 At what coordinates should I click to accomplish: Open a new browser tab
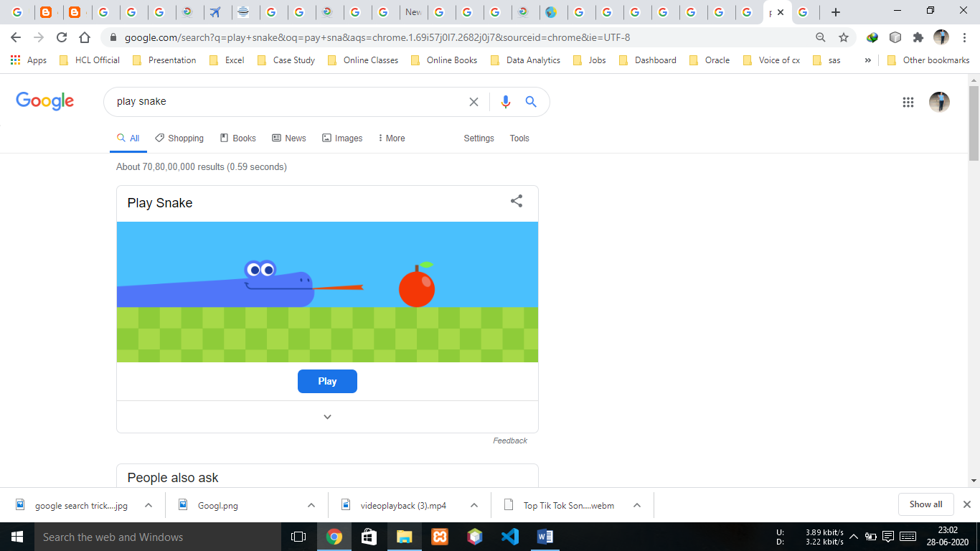point(836,12)
